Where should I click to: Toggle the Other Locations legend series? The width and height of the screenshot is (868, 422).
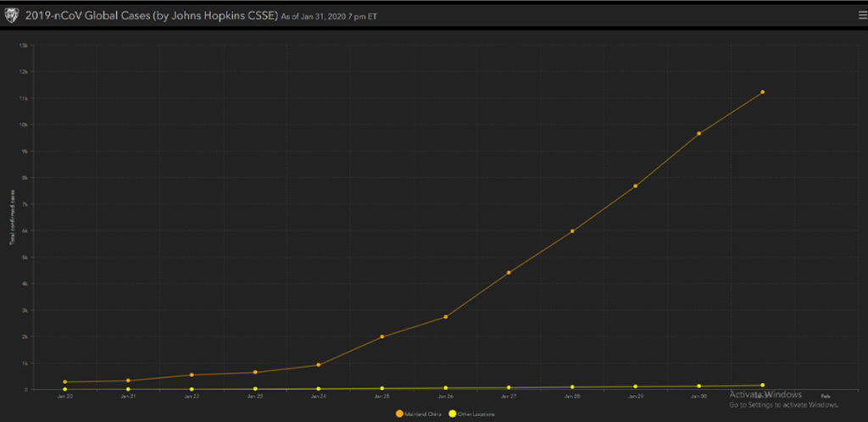[x=476, y=414]
